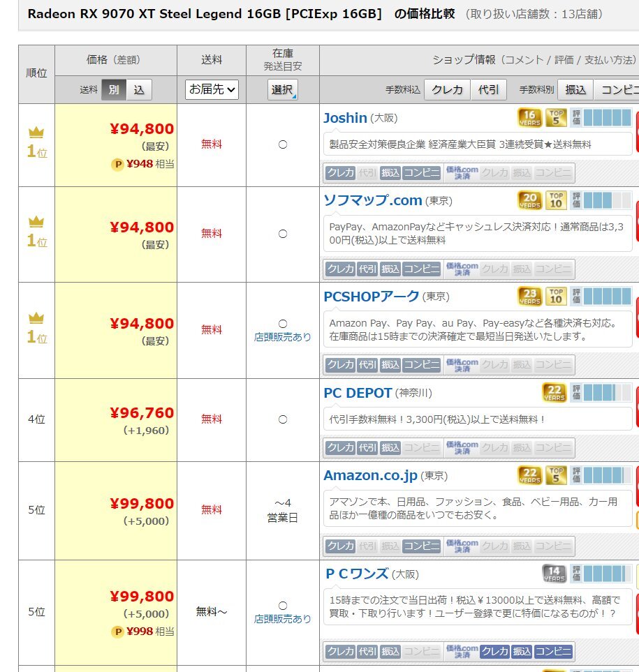This screenshot has width=639, height=672.
Task: Click the 22 years badge for PC DEPOT
Action: pyautogui.click(x=554, y=392)
